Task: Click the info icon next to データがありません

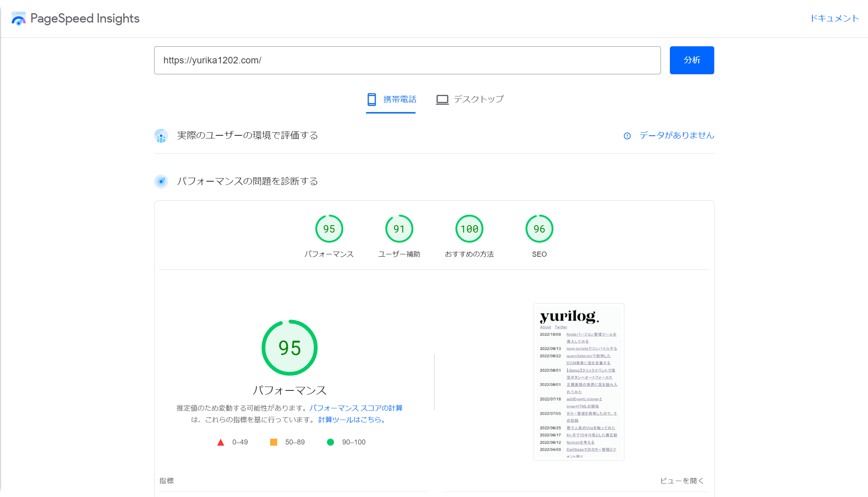Action: 627,136
